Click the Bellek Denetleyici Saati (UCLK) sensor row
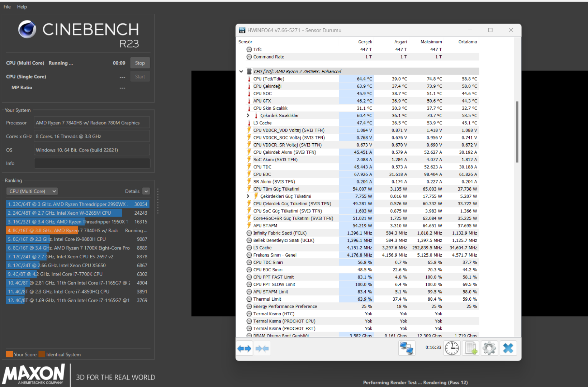 [x=358, y=240]
